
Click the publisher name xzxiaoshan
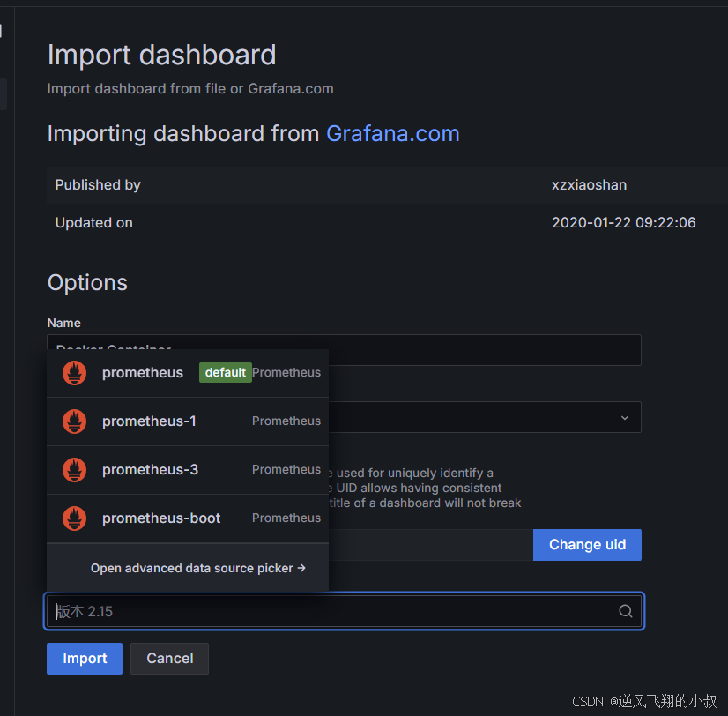(589, 185)
